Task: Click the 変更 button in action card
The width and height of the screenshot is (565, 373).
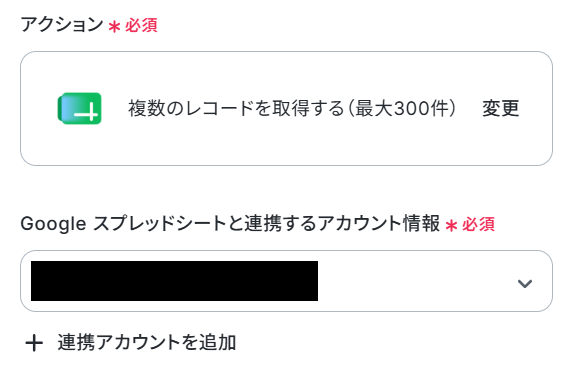Action: [x=501, y=108]
